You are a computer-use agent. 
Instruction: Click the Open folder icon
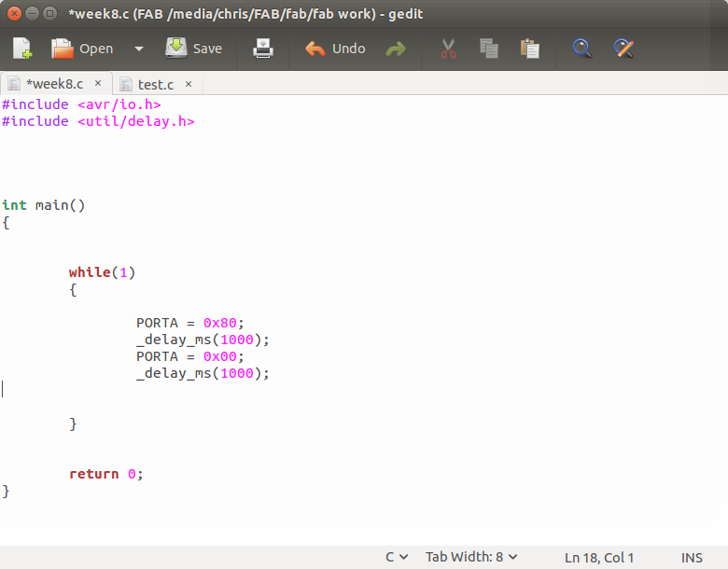63,49
